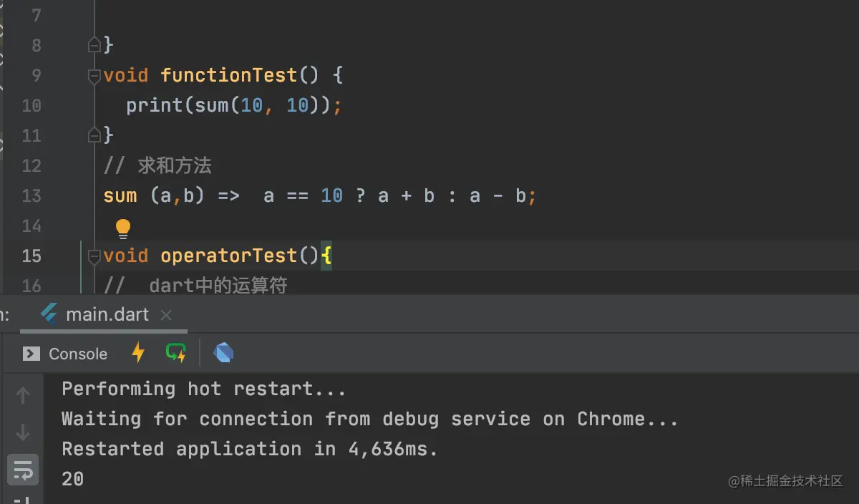Close the main.dart run tab
The image size is (859, 504).
(166, 315)
